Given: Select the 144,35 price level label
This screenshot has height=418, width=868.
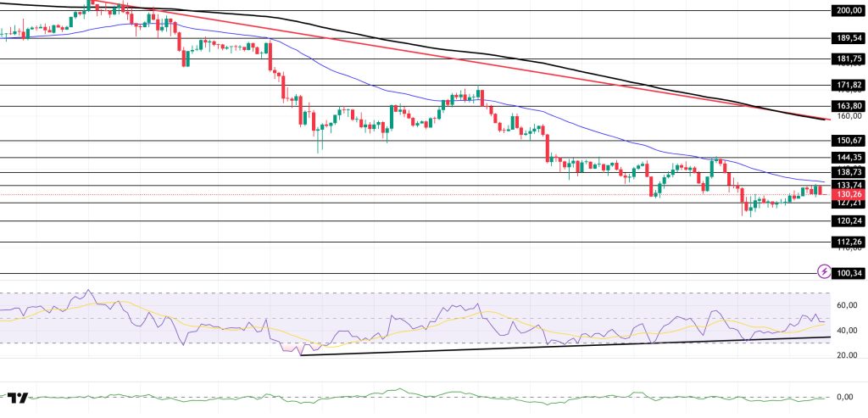Looking at the screenshot, I should click(849, 157).
